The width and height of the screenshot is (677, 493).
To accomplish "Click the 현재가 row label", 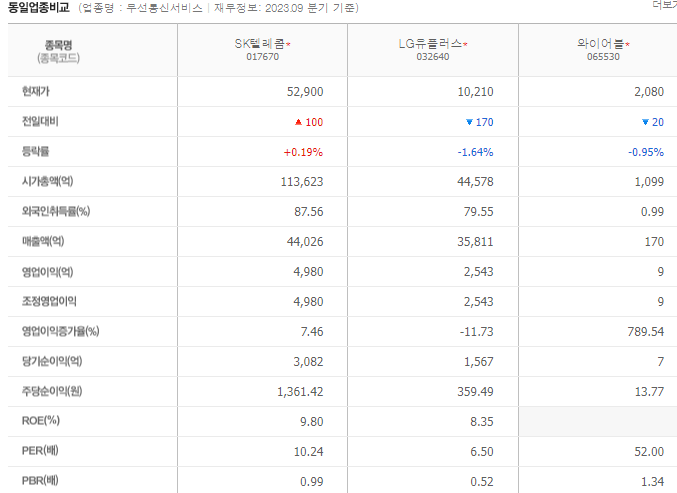I will 36,91.
